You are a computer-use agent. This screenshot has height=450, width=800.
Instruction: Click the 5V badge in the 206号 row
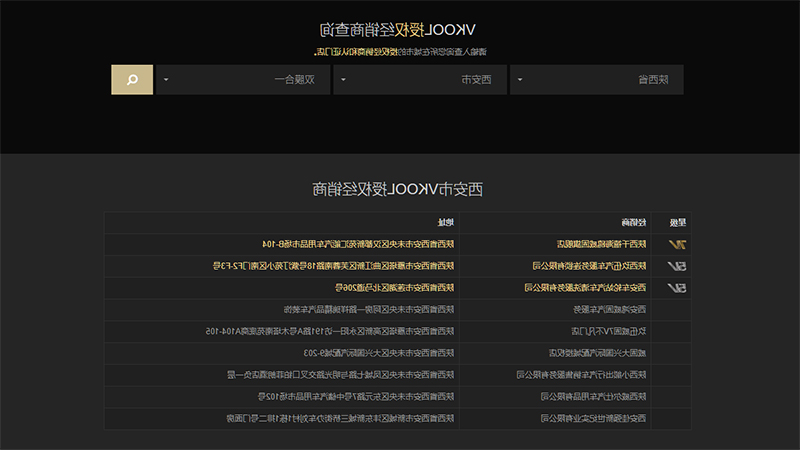677,288
